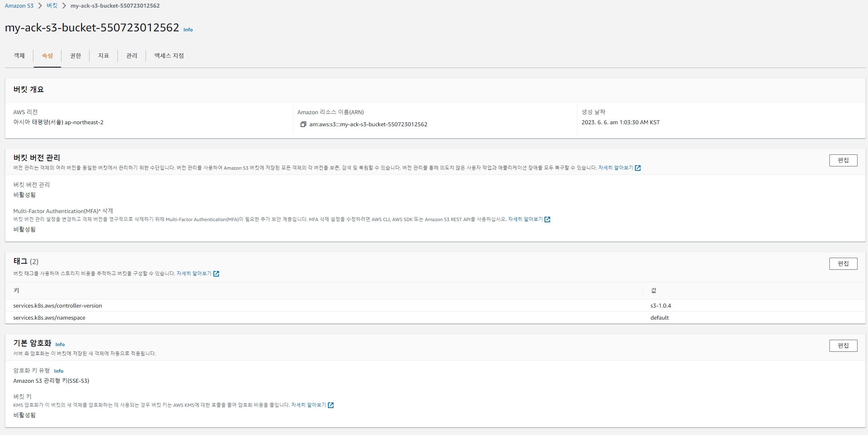Image resolution: width=868 pixels, height=435 pixels.
Task: Go to Amazon S3 breadcrumb link
Action: pos(19,6)
